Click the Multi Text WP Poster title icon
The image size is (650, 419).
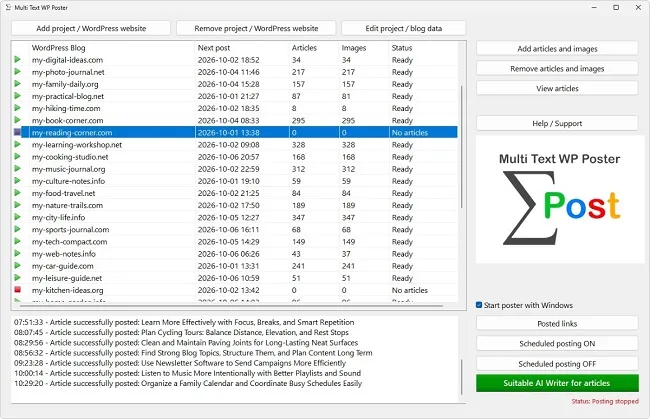(8, 7)
